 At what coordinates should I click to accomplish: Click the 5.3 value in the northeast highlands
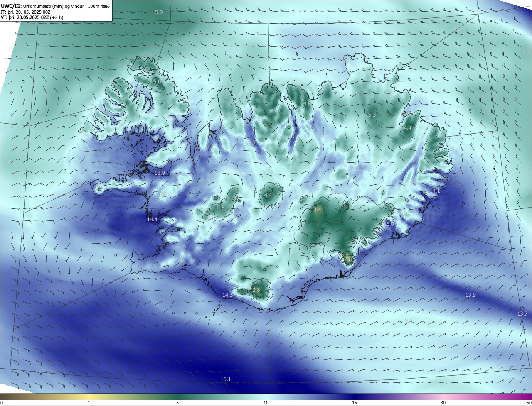[x=372, y=115]
